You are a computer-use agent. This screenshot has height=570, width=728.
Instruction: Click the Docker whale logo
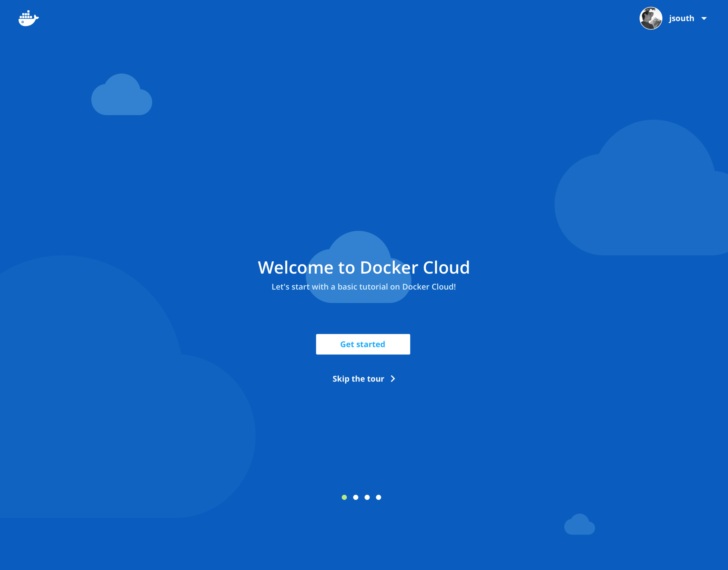click(x=28, y=18)
